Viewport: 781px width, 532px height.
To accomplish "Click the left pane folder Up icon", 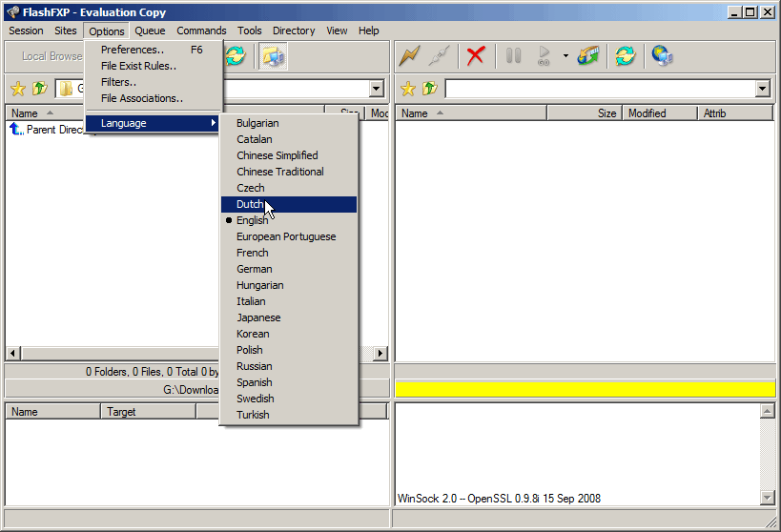I will coord(39,90).
